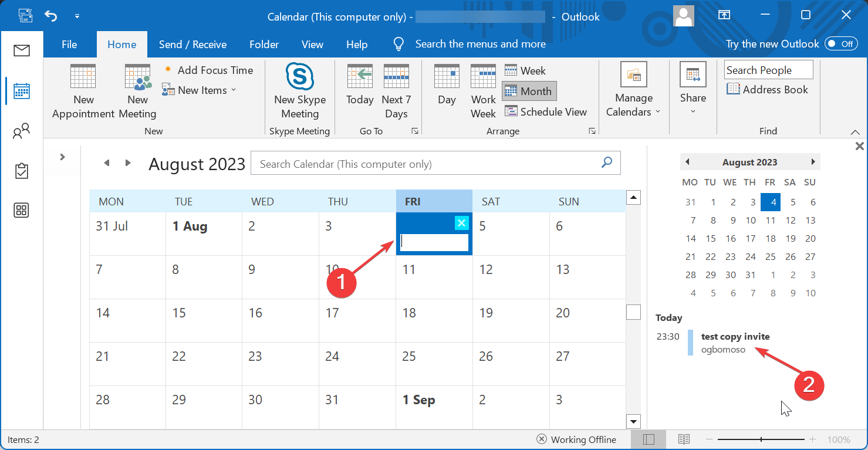Click calendar scrollbar down arrow
The image size is (868, 450).
tap(633, 421)
